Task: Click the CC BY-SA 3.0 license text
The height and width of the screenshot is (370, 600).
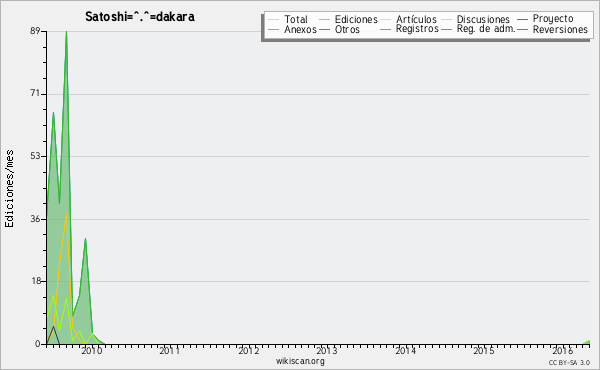Action: pyautogui.click(x=569, y=362)
